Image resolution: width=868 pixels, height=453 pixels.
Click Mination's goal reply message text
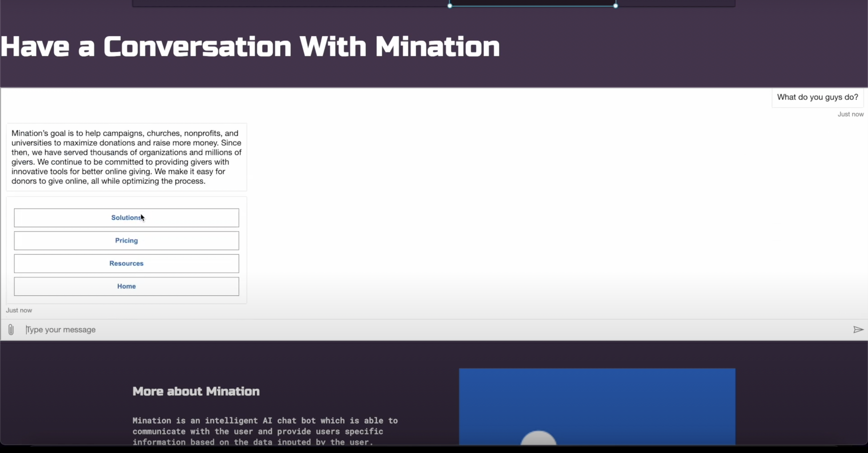pyautogui.click(x=126, y=157)
